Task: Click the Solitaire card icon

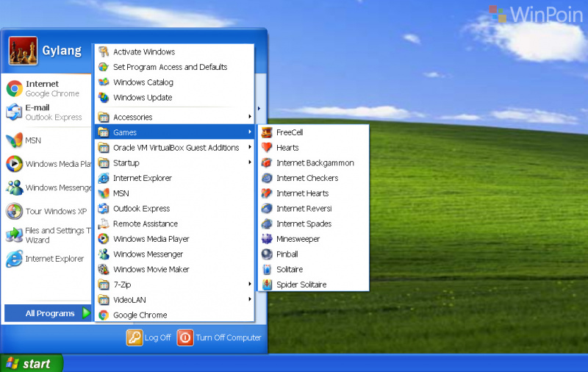Action: [x=267, y=269]
